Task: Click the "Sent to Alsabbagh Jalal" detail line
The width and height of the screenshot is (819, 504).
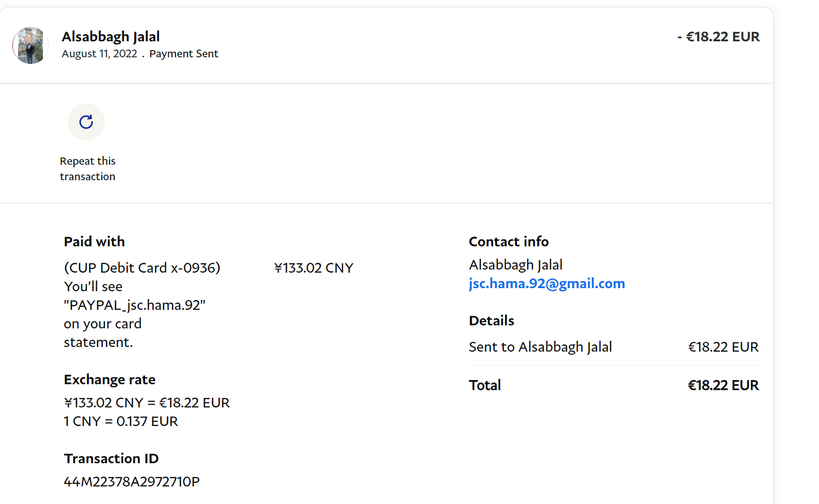Action: pyautogui.click(x=540, y=347)
